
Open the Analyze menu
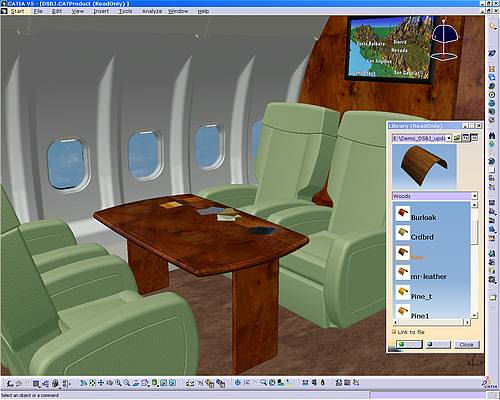pos(152,11)
